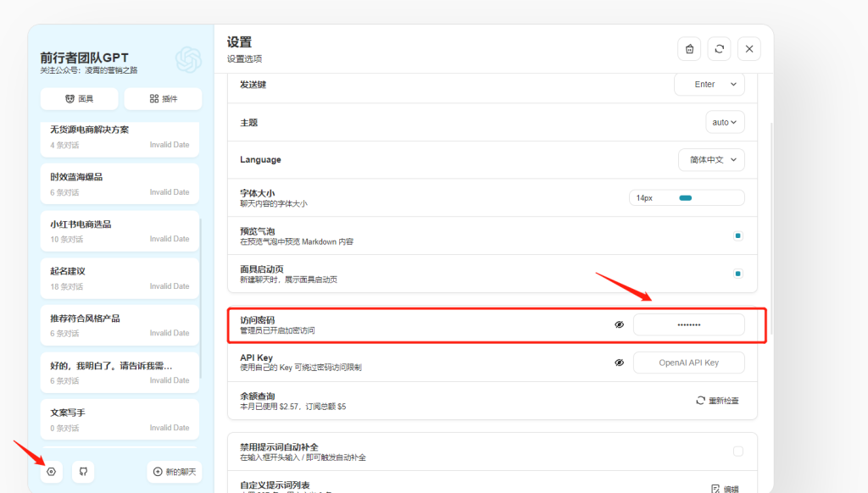Click the 面具 button in the sidebar
The width and height of the screenshot is (868, 493).
tap(79, 99)
